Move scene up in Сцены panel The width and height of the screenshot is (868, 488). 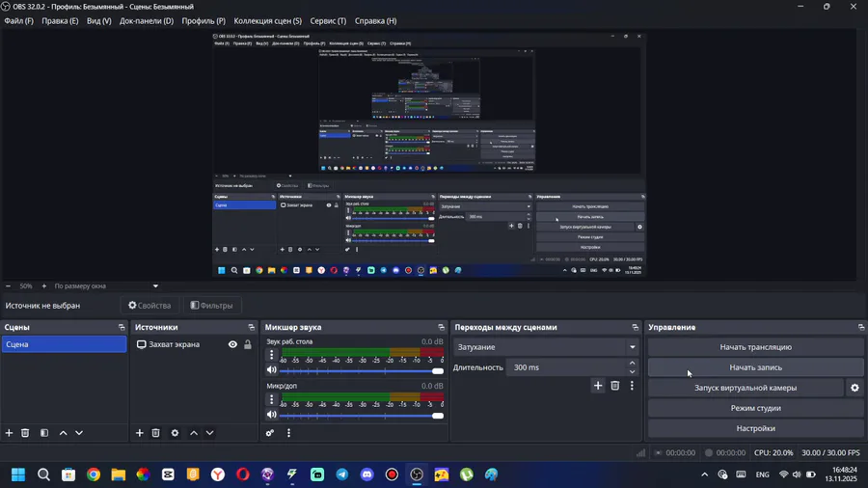(63, 433)
